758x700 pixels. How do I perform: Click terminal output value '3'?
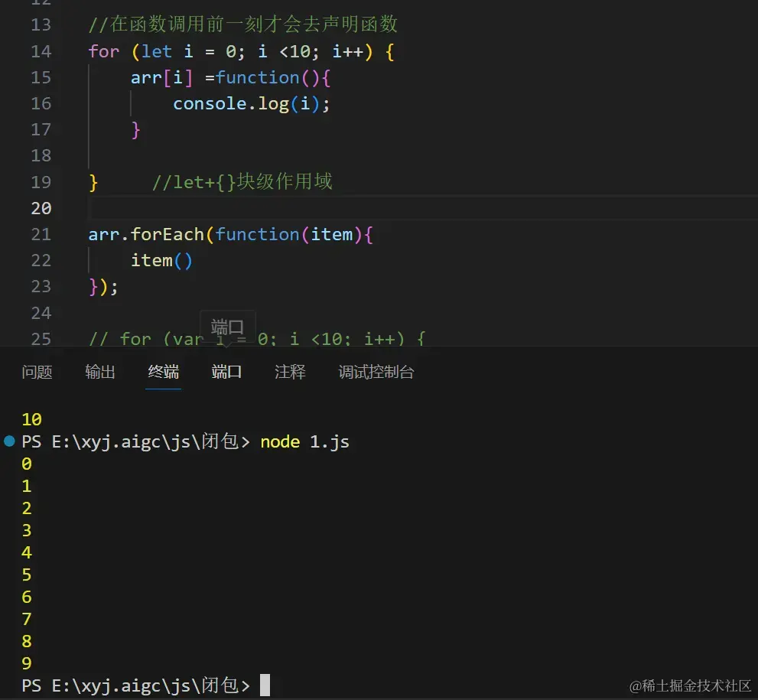click(27, 530)
